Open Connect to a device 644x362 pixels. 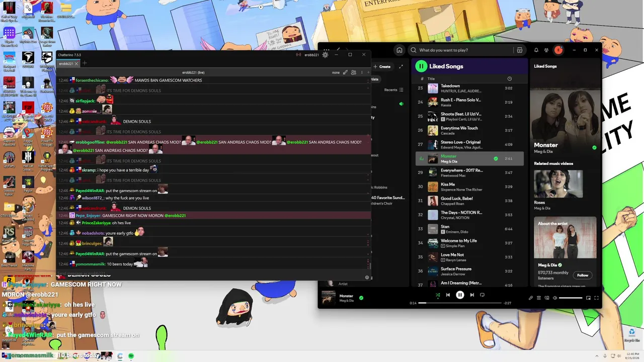click(547, 298)
